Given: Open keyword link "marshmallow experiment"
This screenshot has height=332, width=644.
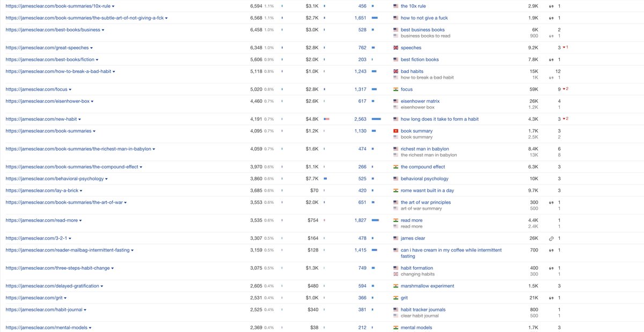Looking at the screenshot, I should [x=427, y=286].
